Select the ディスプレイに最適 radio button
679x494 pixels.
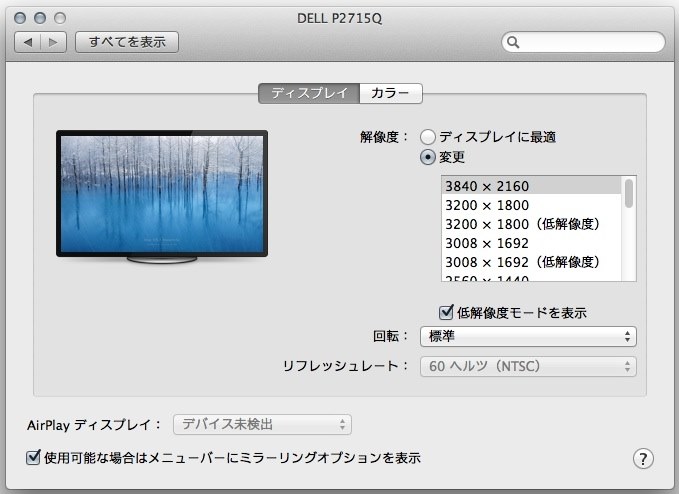pyautogui.click(x=427, y=137)
